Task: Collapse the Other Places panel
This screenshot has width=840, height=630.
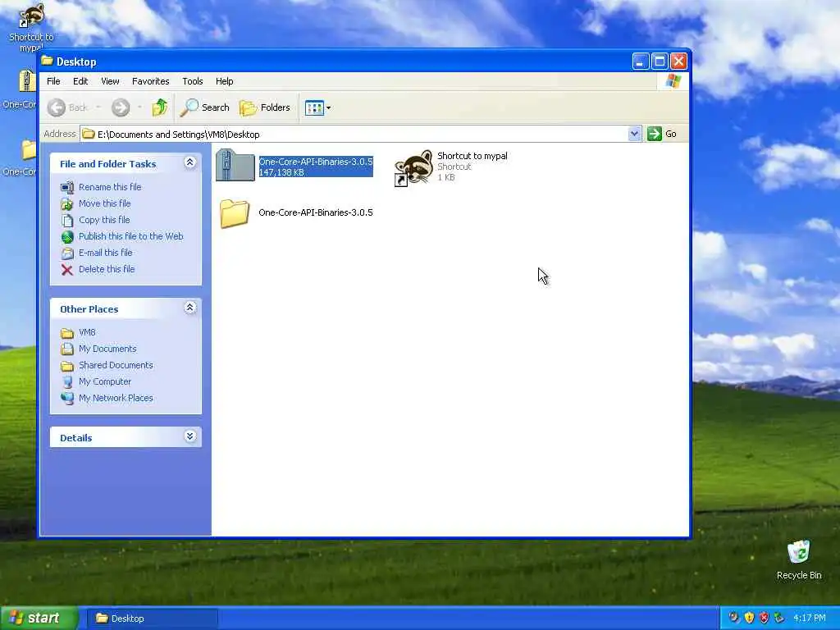Action: (x=189, y=308)
